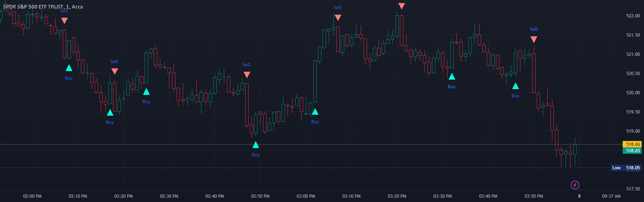Click the 03:00 PM time axis label

click(x=306, y=196)
